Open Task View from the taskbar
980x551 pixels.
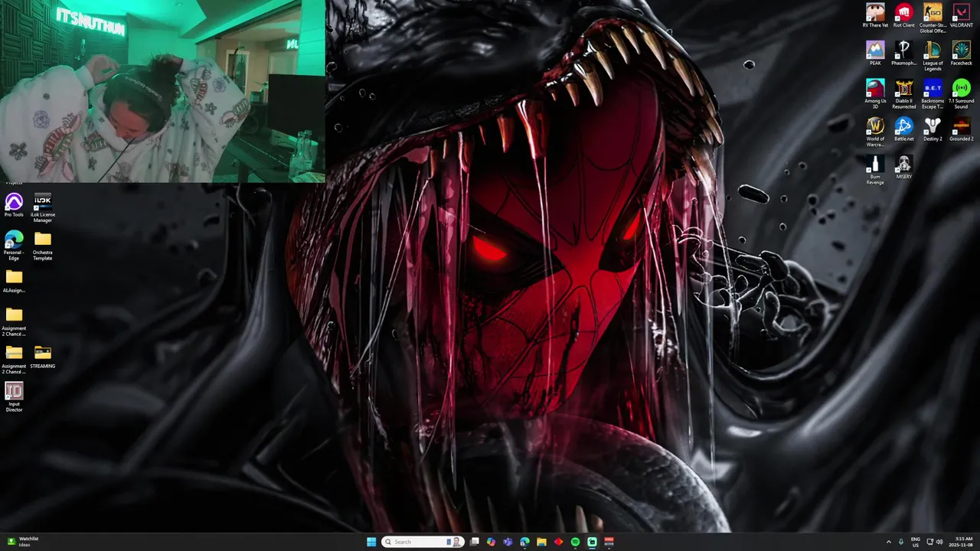pos(475,542)
